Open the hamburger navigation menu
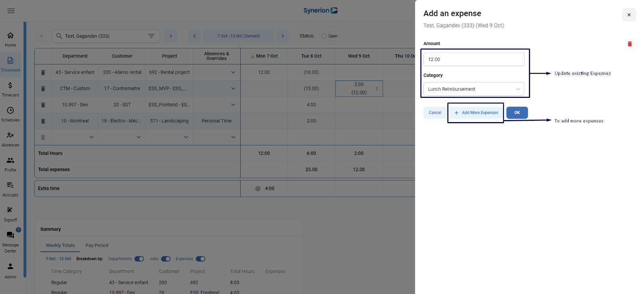This screenshot has height=294, width=644. click(x=11, y=11)
